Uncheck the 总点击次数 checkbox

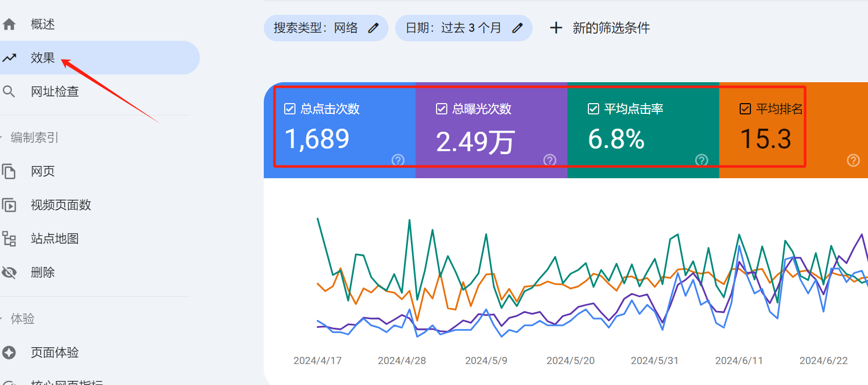[x=290, y=109]
